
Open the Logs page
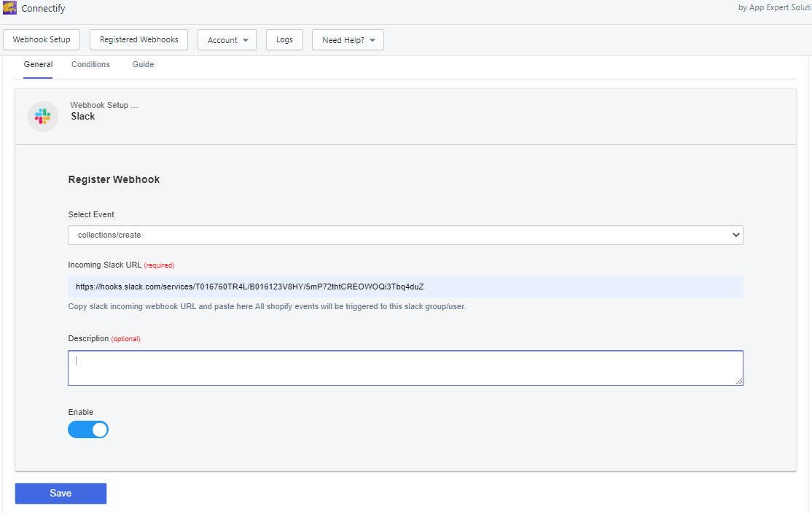284,40
